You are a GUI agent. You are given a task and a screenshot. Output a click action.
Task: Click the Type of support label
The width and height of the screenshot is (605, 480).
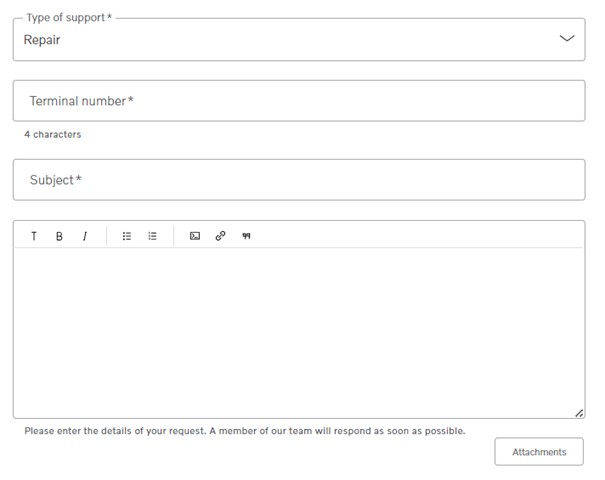(x=69, y=18)
